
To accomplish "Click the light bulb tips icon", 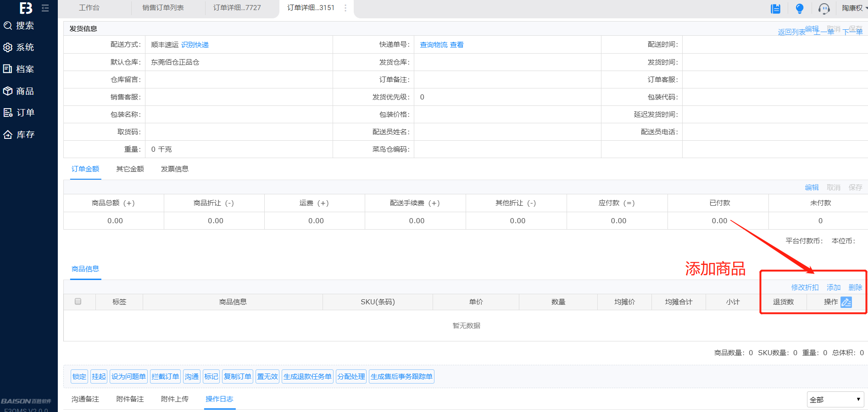I will (800, 8).
